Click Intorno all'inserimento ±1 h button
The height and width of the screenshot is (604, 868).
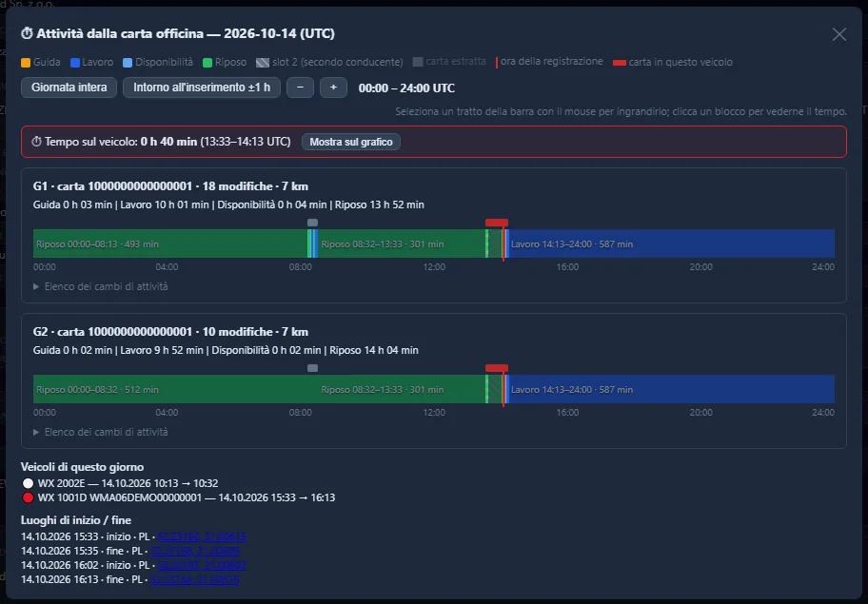tap(202, 88)
